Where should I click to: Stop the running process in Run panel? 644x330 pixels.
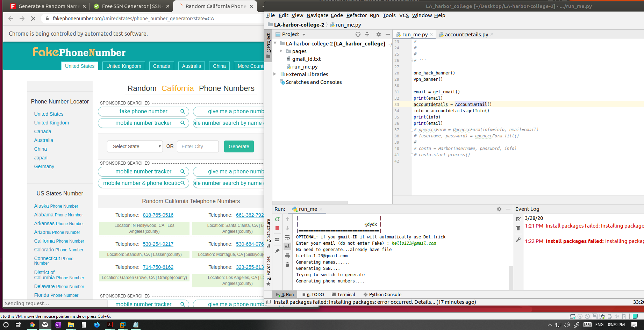click(277, 228)
